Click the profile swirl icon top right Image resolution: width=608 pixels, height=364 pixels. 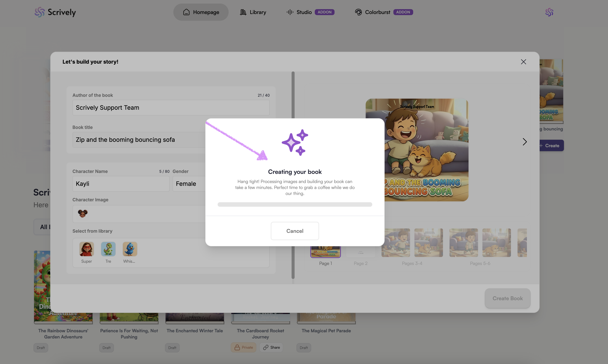549,12
